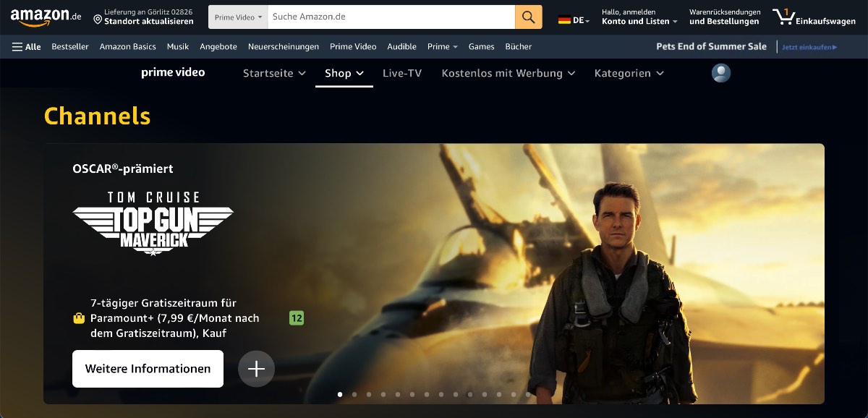The width and height of the screenshot is (868, 418).
Task: Click the age rating 12 badge
Action: click(x=296, y=317)
